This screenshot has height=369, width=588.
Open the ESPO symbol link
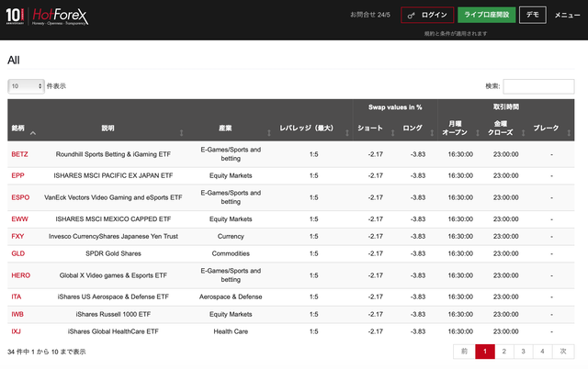(20, 197)
